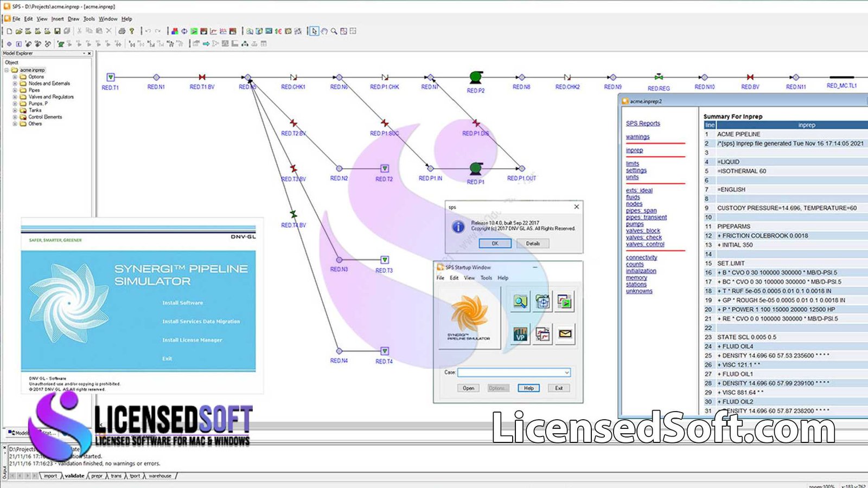Select the hand pan tool
Screen dimensions: 868x488
[x=324, y=31]
